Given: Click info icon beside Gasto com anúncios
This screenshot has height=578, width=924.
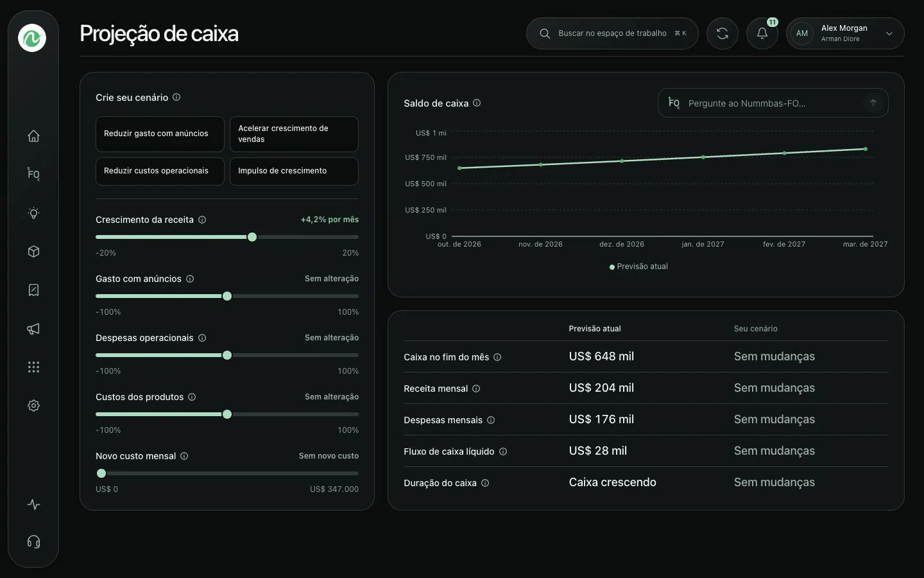Looking at the screenshot, I should (190, 279).
